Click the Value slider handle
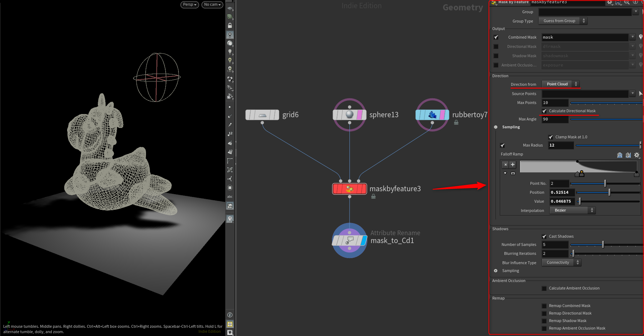644x336 pixels. 580,202
